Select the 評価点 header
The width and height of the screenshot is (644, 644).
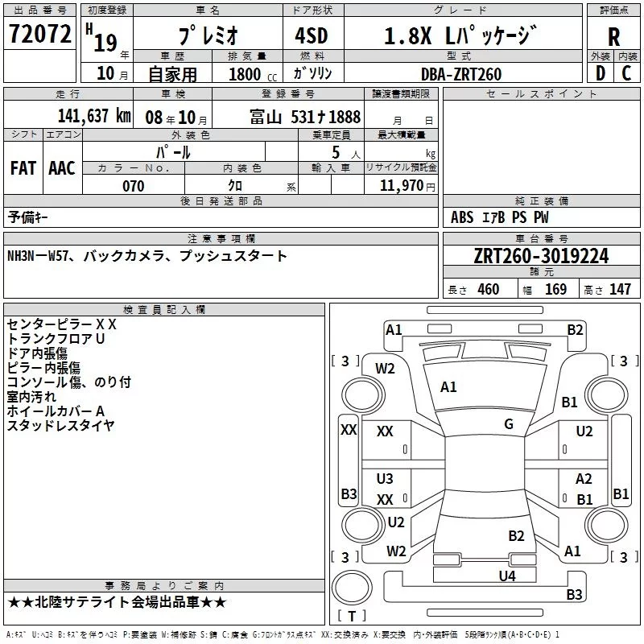(613, 10)
